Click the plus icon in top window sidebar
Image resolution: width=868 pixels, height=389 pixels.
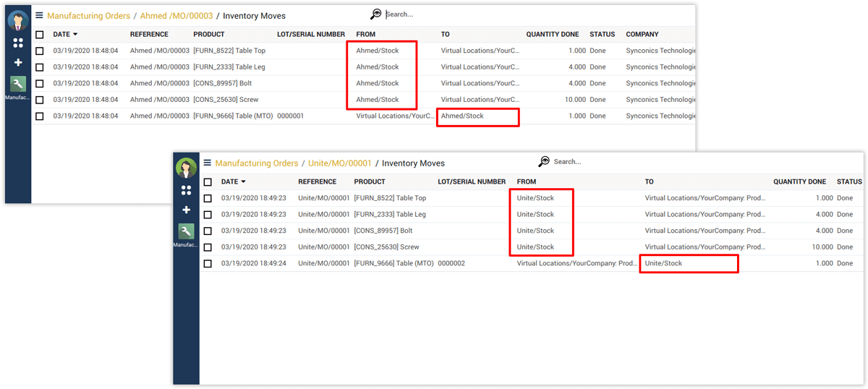[18, 63]
